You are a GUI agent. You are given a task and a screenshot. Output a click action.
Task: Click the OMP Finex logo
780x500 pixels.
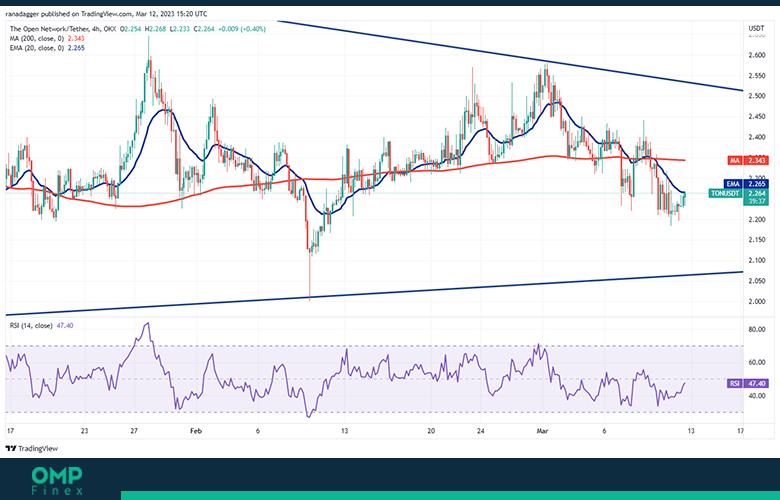(57, 481)
